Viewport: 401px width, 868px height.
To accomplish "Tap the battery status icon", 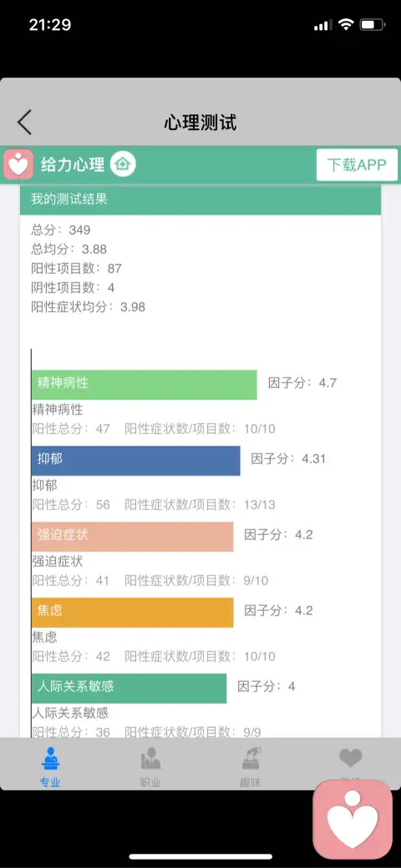I will (373, 25).
